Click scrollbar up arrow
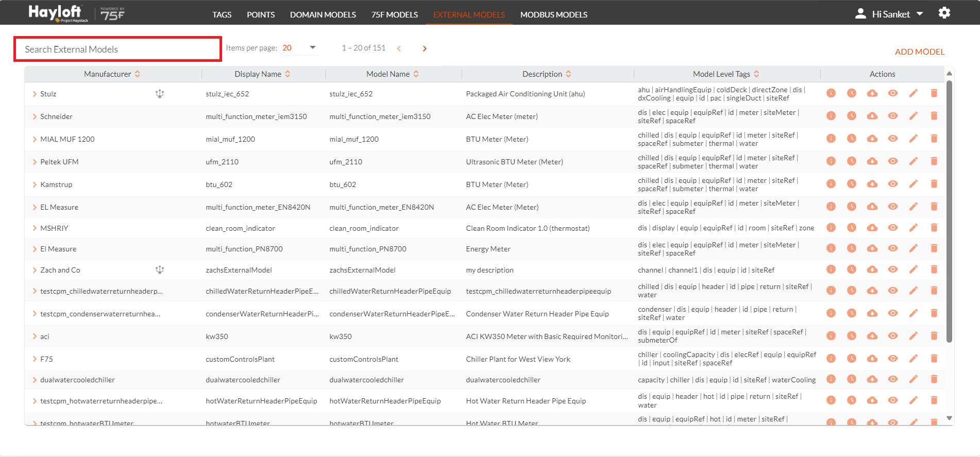The height and width of the screenshot is (457, 980). [949, 73]
